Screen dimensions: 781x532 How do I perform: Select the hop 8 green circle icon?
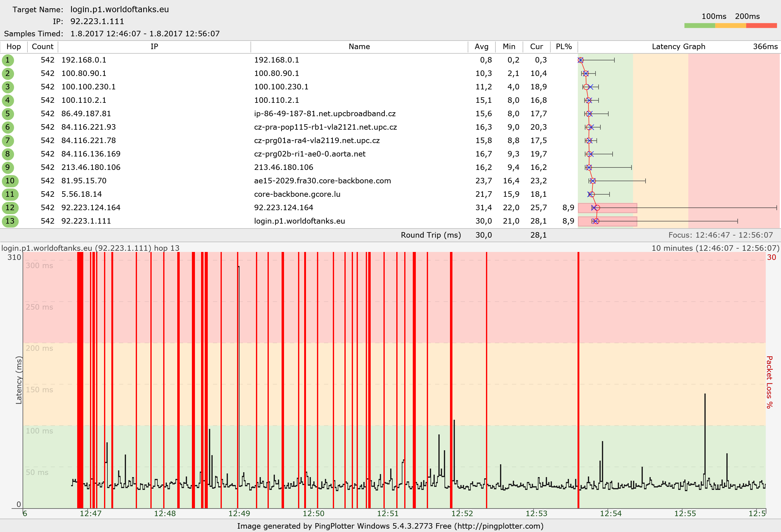(8, 154)
